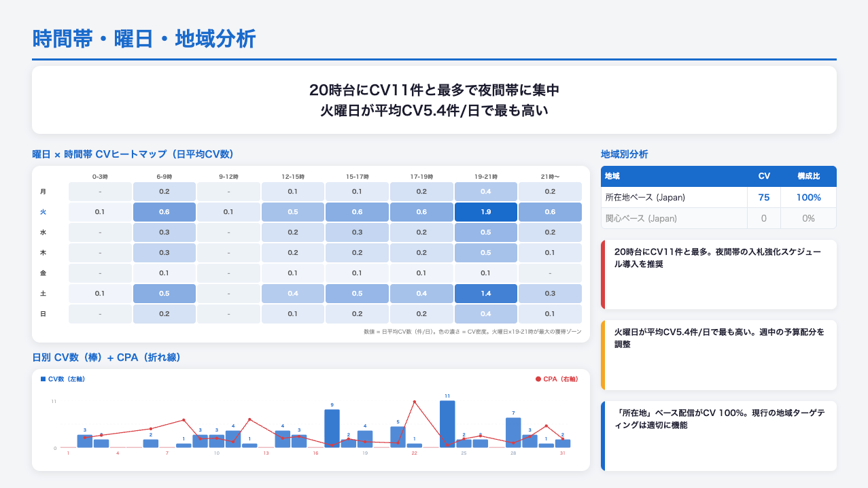Select the 1.4 heatmap cell for Saturday
The width and height of the screenshot is (868, 488).
coord(485,294)
